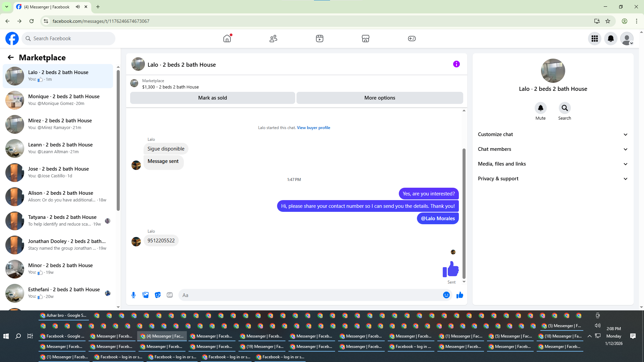Screen dimensions: 644x362
Task: Toggle conversation information panel icon
Action: (456, 64)
